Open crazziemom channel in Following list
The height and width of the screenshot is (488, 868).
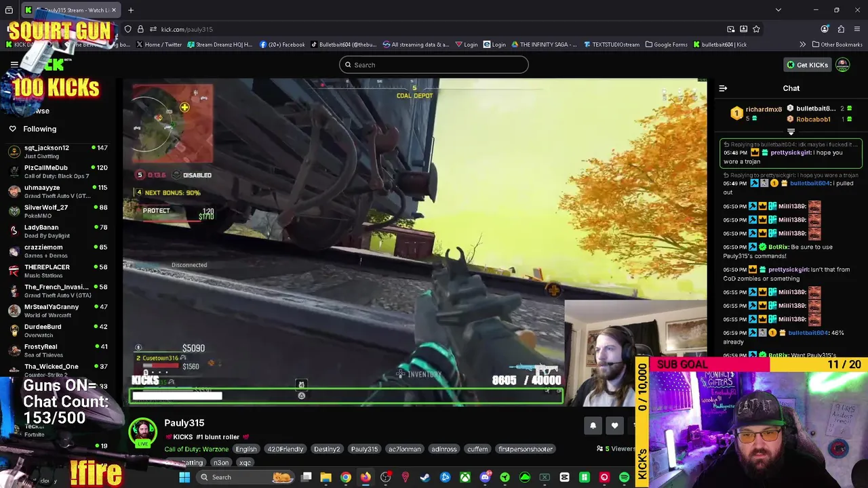coord(58,251)
